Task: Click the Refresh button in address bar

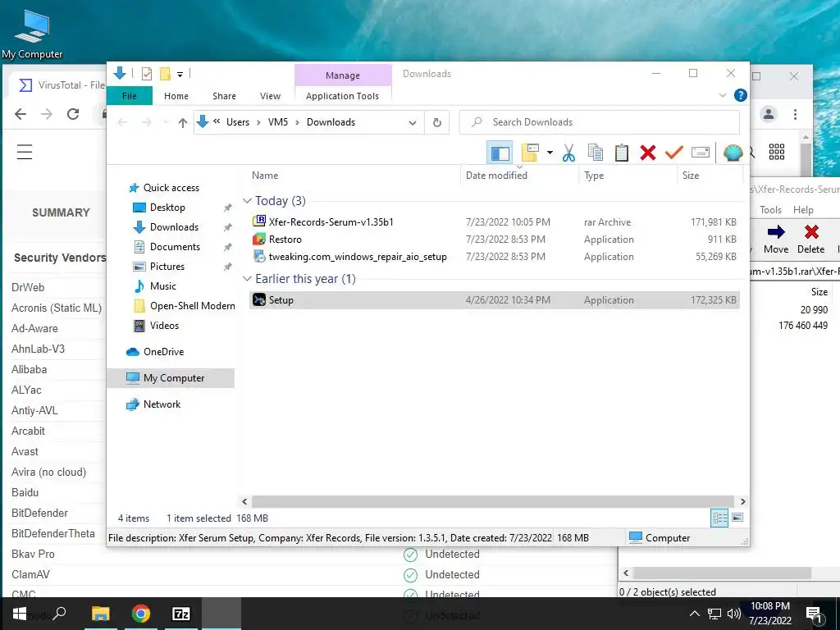Action: click(x=437, y=123)
